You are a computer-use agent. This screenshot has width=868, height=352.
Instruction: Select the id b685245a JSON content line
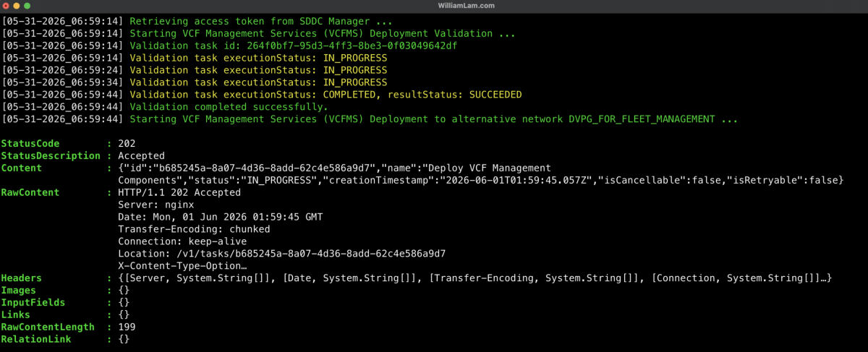tap(334, 168)
